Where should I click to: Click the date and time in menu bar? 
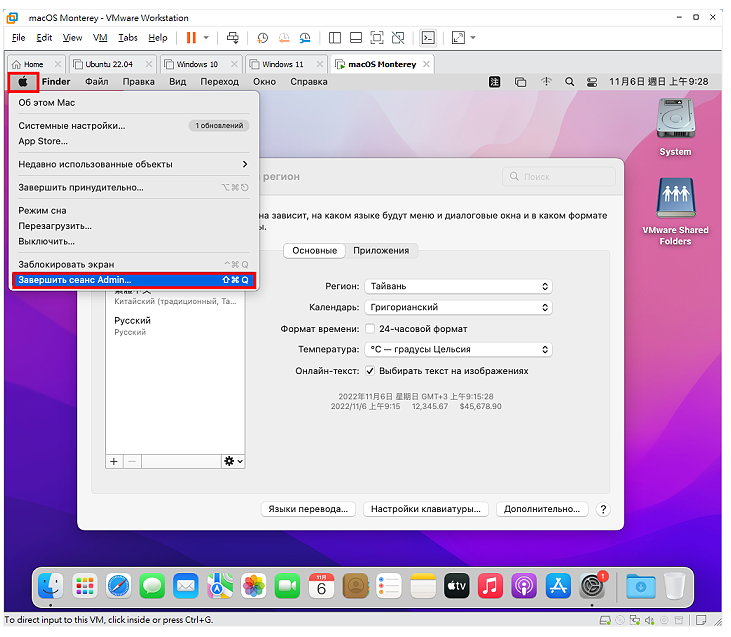[x=659, y=82]
